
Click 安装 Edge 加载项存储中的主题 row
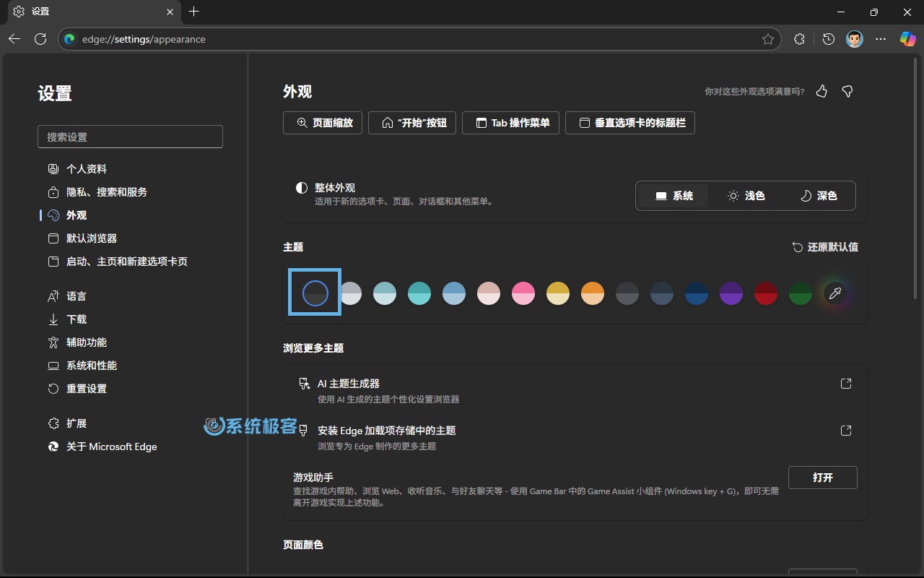pos(386,431)
